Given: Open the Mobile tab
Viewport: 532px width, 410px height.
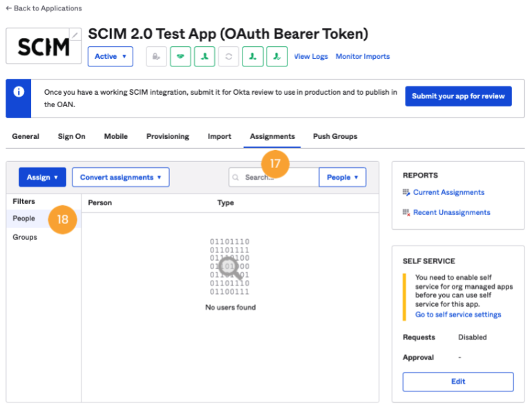Looking at the screenshot, I should (x=116, y=136).
